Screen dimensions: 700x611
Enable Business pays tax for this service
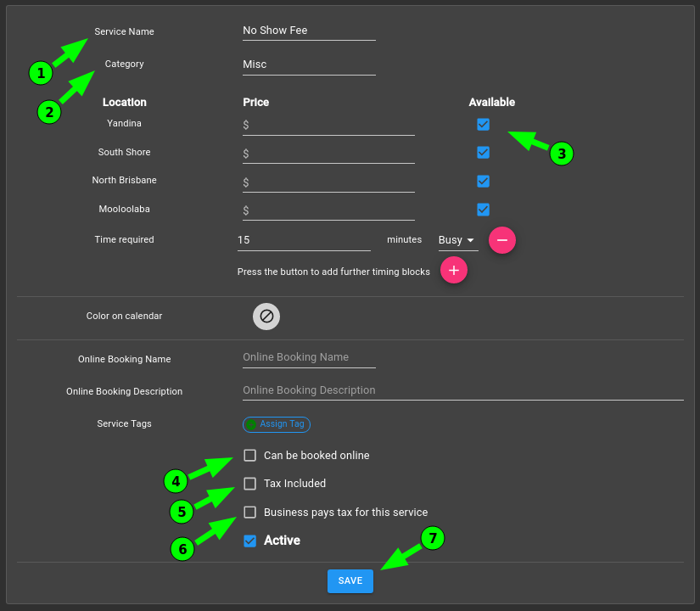click(250, 513)
